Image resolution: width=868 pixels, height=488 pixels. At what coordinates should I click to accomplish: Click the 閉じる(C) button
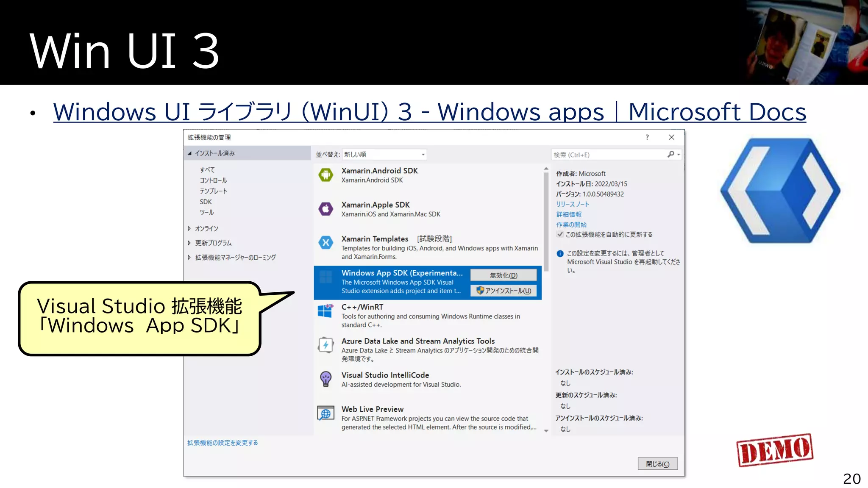coord(657,464)
